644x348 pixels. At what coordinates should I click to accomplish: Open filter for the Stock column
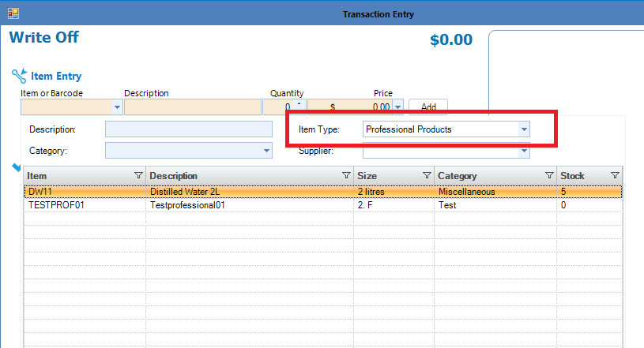615,175
